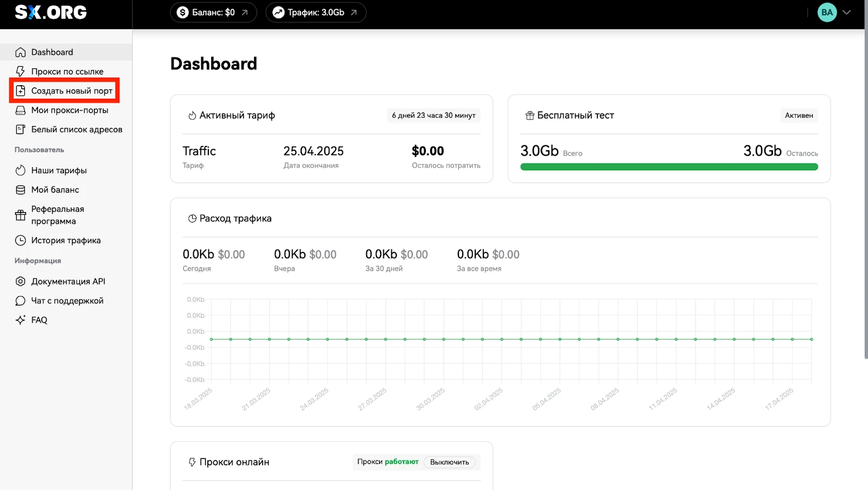The height and width of the screenshot is (490, 868).
Task: Click the Dashboard page heading
Action: click(214, 64)
